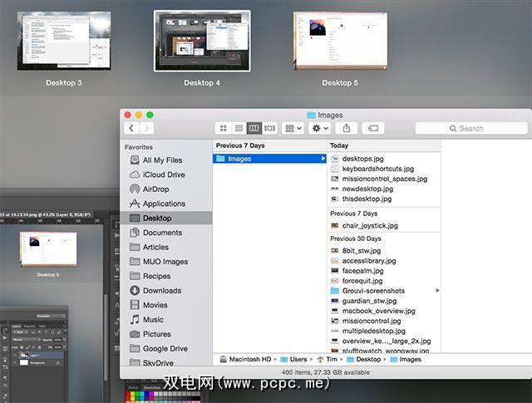Open the Arrange items dropdown

tap(293, 128)
